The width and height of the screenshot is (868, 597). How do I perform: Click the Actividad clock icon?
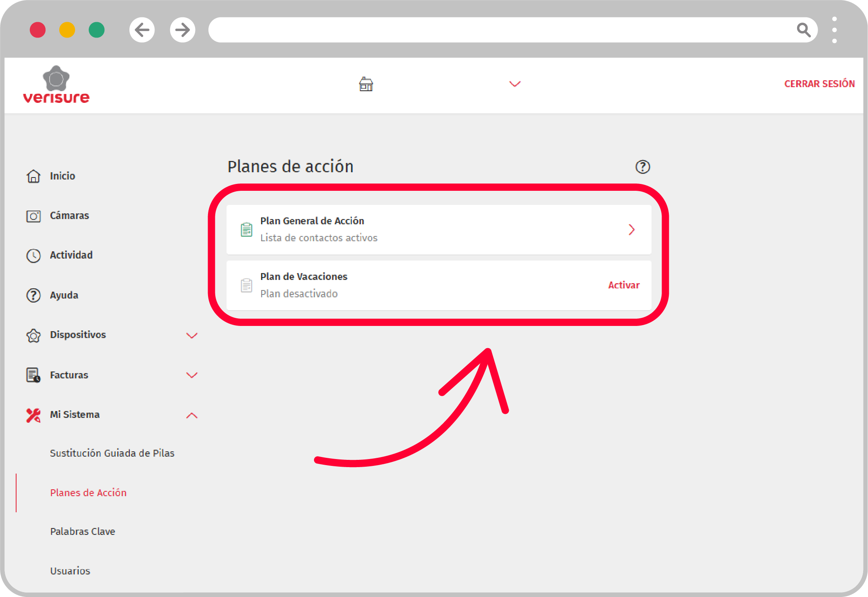pos(33,256)
